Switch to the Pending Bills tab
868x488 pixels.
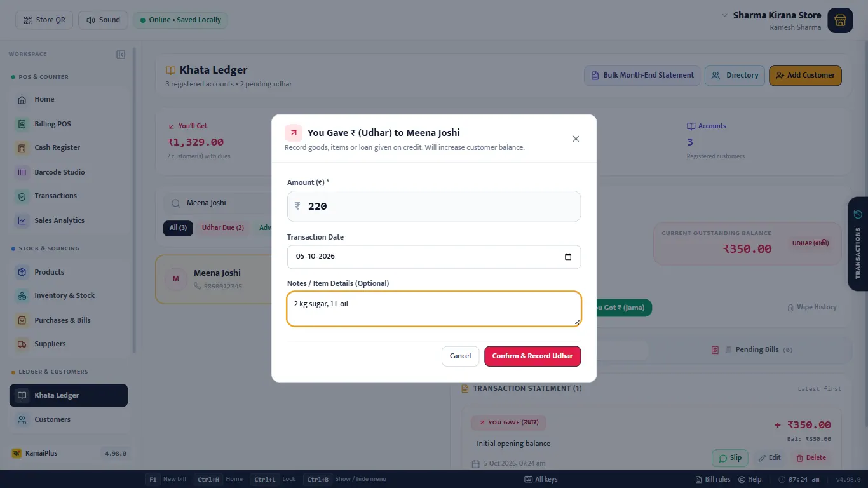click(x=752, y=350)
